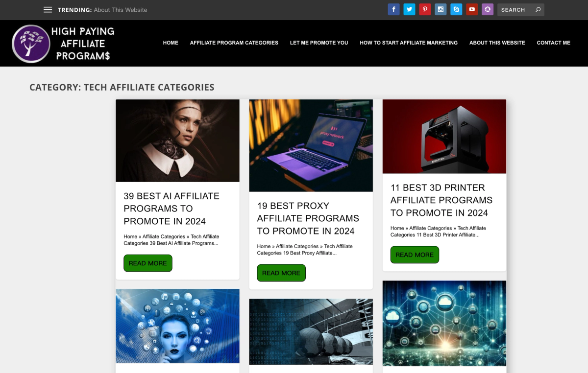Image resolution: width=588 pixels, height=373 pixels.
Task: Go to the Home menu item
Action: click(171, 43)
